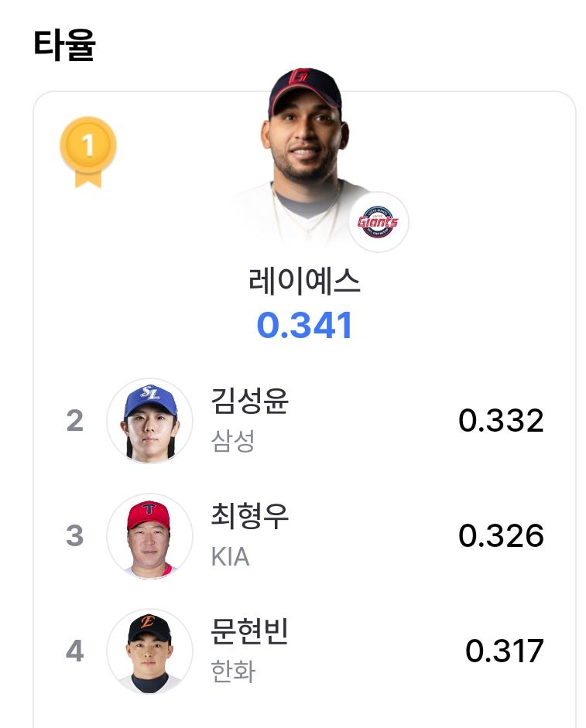Select player name 김성윤
Screen dimensions: 586x728
click(249, 400)
